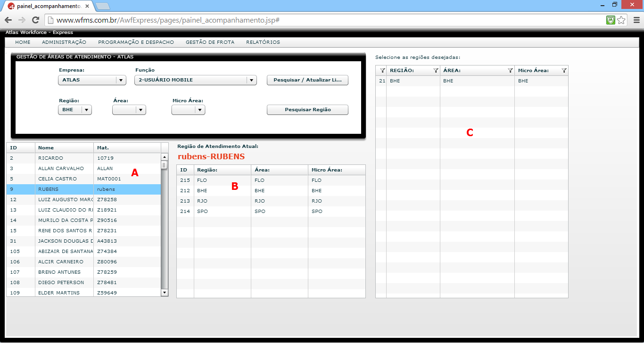The image size is (644, 343).
Task: Select the highlighted RUBENS row
Action: pos(83,189)
